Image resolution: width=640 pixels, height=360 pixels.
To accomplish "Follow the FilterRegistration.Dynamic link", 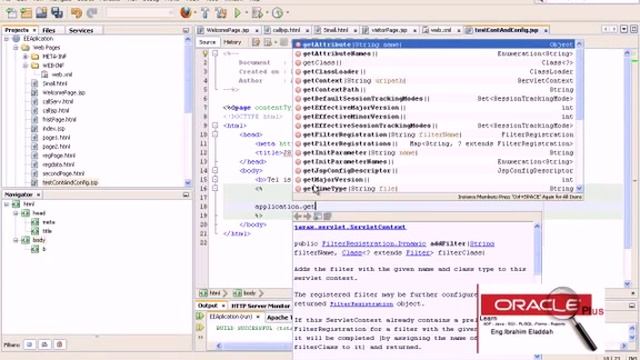I will 374,244.
